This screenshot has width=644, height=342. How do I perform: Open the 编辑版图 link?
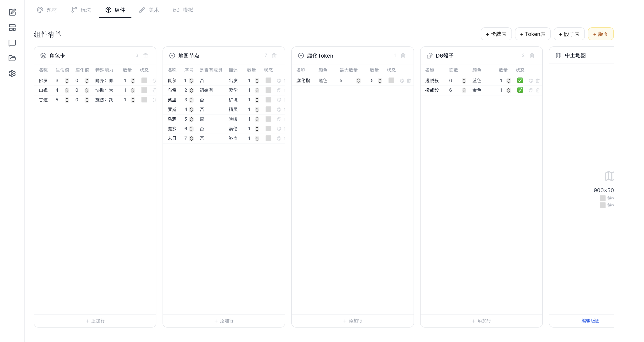point(591,321)
